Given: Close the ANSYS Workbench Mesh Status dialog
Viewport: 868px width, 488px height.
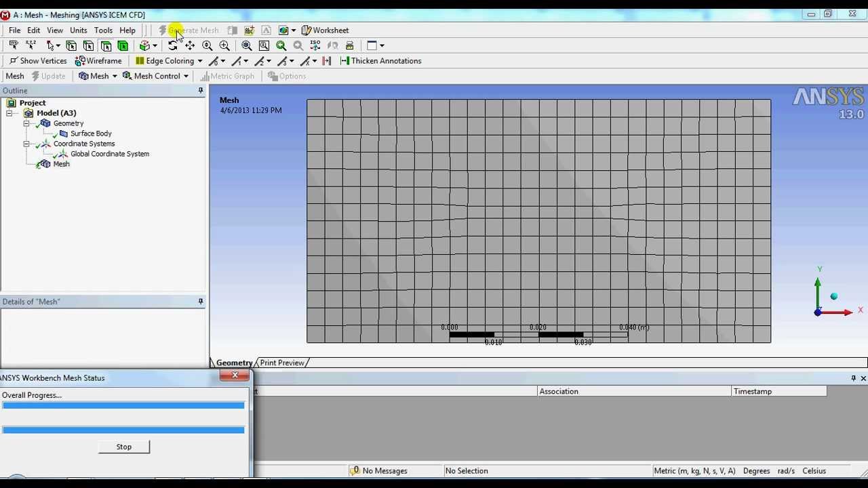Looking at the screenshot, I should (x=235, y=375).
